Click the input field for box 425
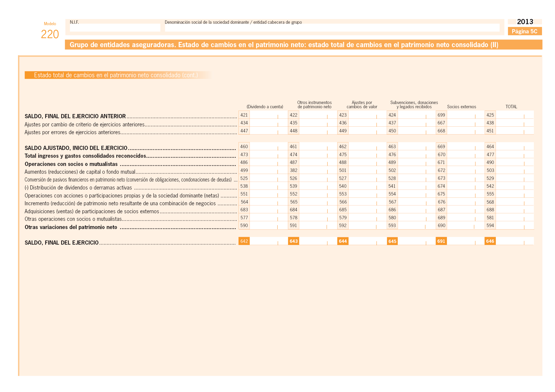The width and height of the screenshot is (555, 392). 515,115
